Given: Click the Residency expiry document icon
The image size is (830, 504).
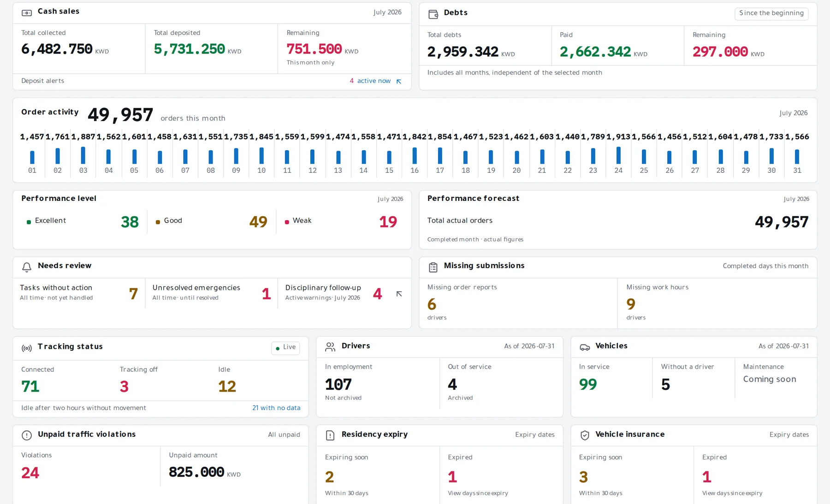Looking at the screenshot, I should 330,435.
